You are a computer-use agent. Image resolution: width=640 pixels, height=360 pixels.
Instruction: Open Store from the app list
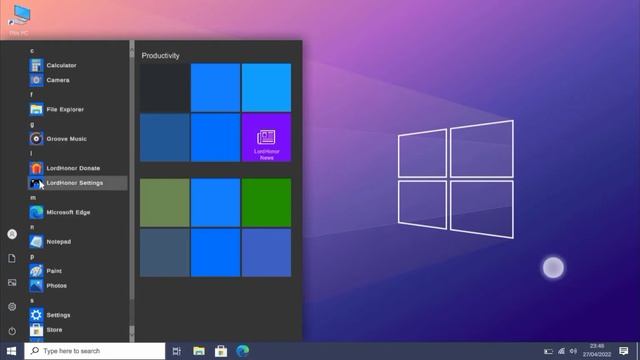point(78,330)
